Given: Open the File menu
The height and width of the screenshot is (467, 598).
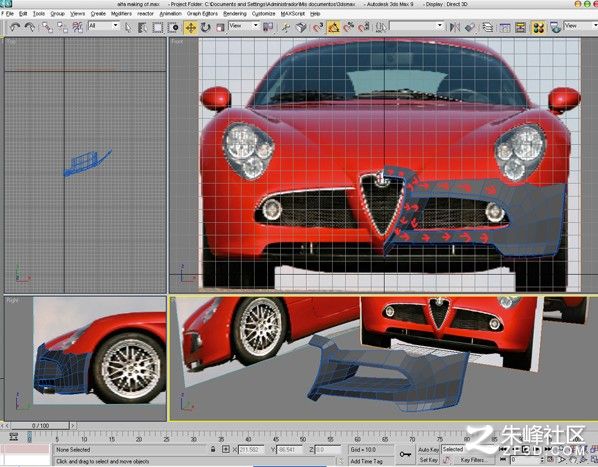Looking at the screenshot, I should [x=9, y=14].
